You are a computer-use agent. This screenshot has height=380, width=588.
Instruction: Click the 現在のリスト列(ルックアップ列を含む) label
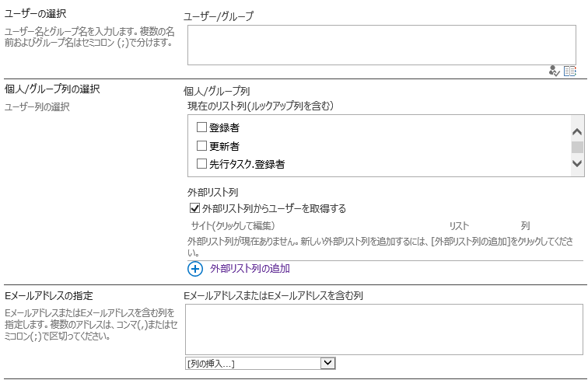[x=261, y=106]
